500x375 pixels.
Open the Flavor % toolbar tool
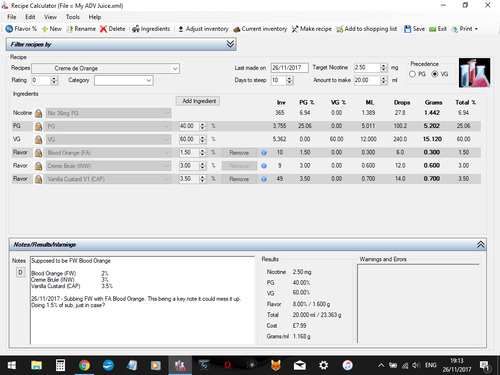(x=21, y=29)
